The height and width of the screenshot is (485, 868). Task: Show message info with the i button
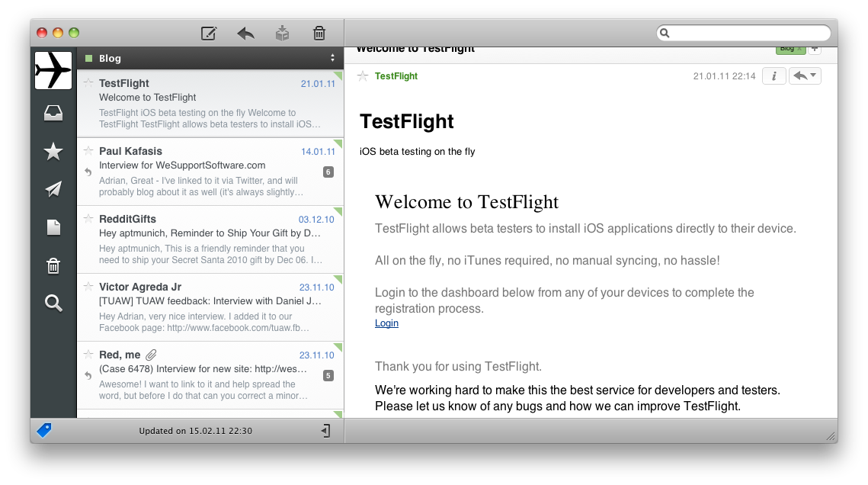point(774,75)
